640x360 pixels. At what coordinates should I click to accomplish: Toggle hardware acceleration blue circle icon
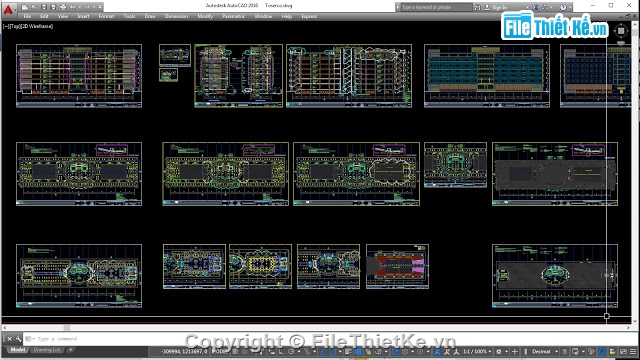coord(602,351)
